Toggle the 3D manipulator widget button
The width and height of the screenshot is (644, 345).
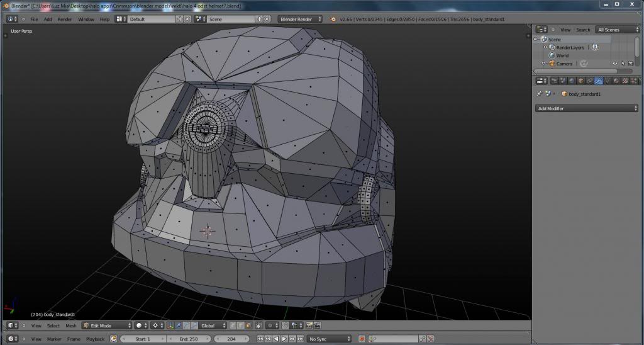170,325
